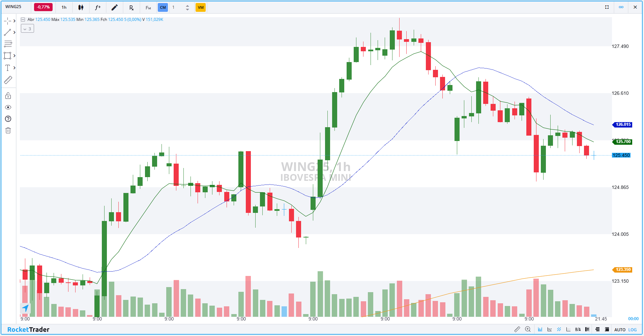Screen dimensions: 644x336
Task: Expand the text tool options arrow
Action: 14,68
